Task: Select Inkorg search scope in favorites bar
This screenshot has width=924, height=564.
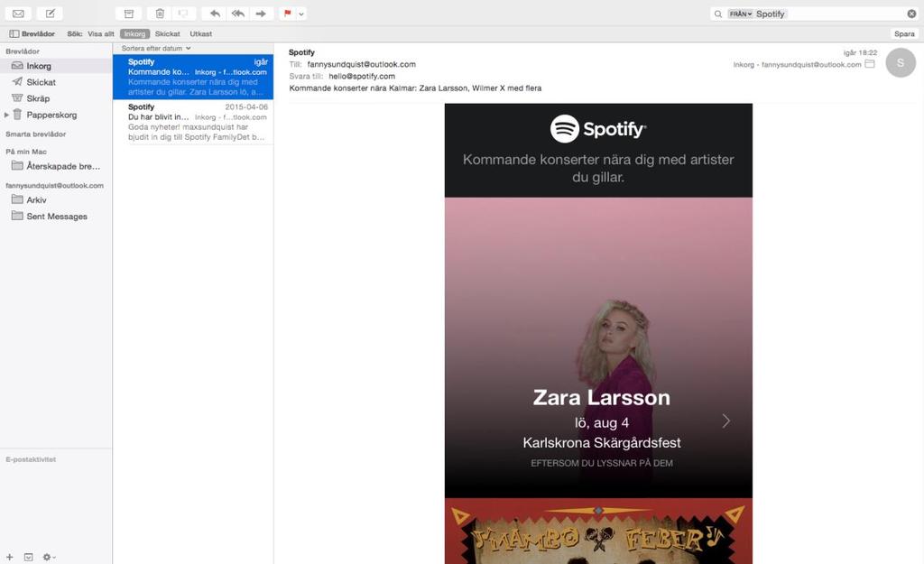Action: pyautogui.click(x=135, y=33)
